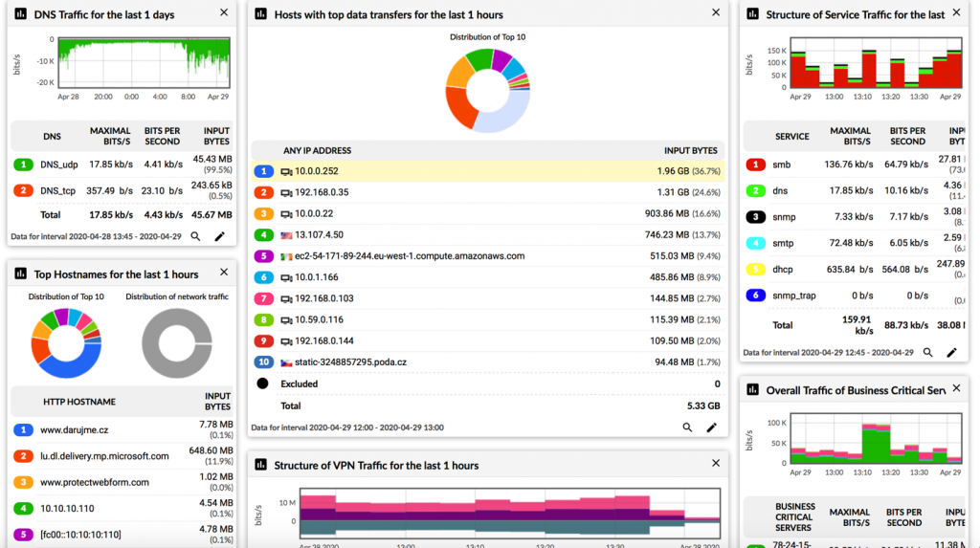Sort by INPUT BYTES in the Hosts with top data transfers table
980x548 pixels.
691,150
